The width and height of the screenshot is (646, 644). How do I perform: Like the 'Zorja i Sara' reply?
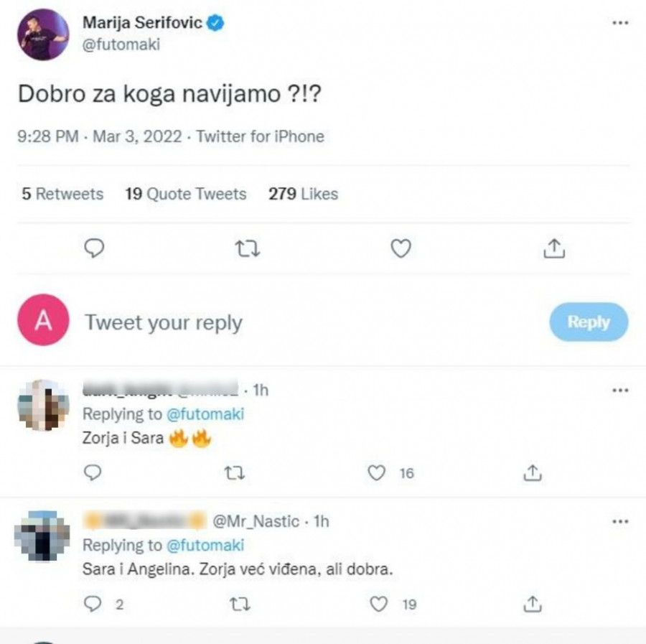(378, 473)
